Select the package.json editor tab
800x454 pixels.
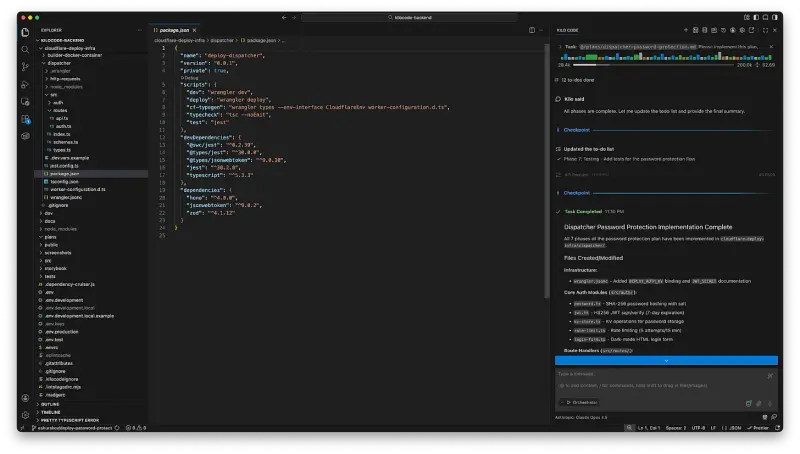pos(173,30)
